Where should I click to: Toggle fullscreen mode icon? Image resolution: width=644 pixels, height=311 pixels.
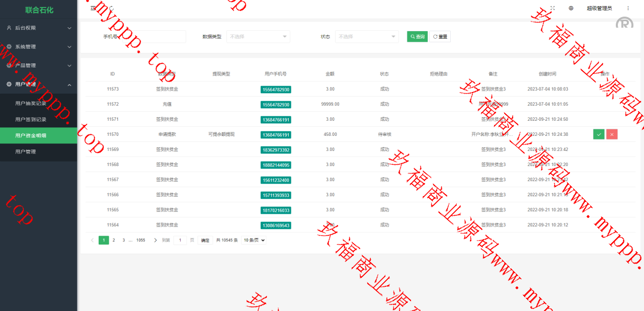(x=552, y=8)
